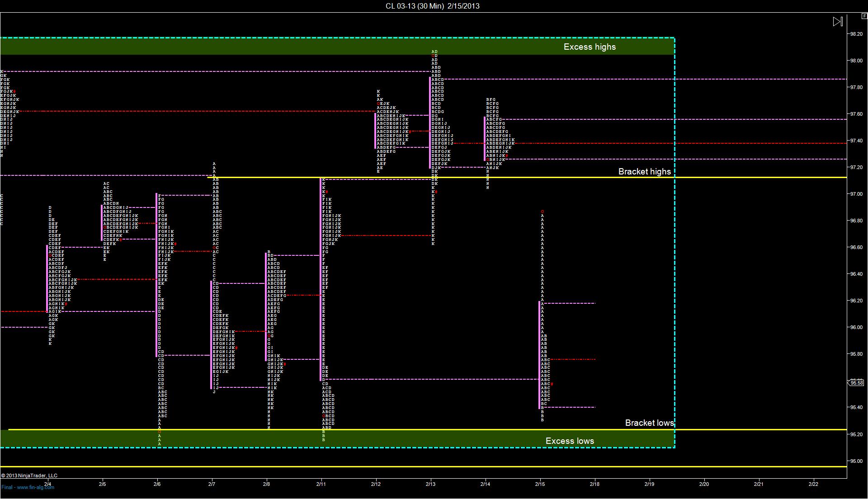This screenshot has height=499, width=868.
Task: Select the 'Bracket highs' annotation label
Action: pos(645,171)
